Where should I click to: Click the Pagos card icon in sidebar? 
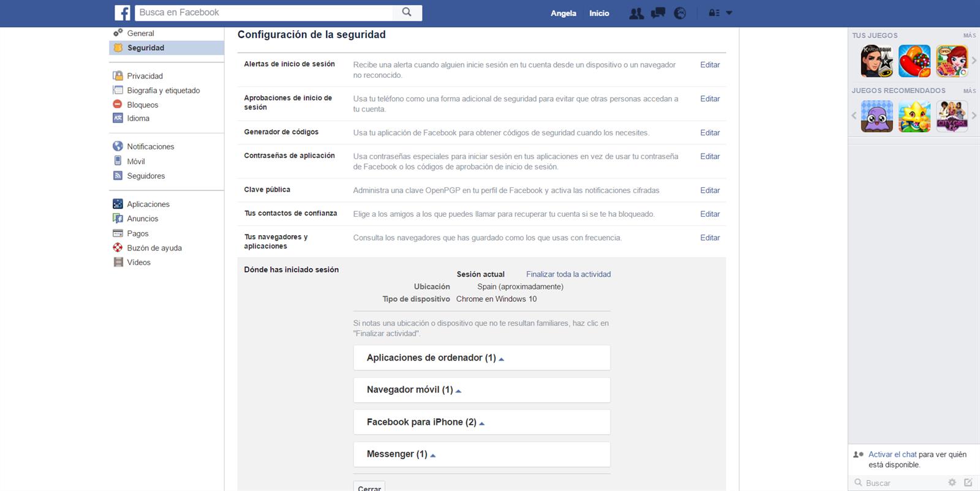tap(118, 233)
